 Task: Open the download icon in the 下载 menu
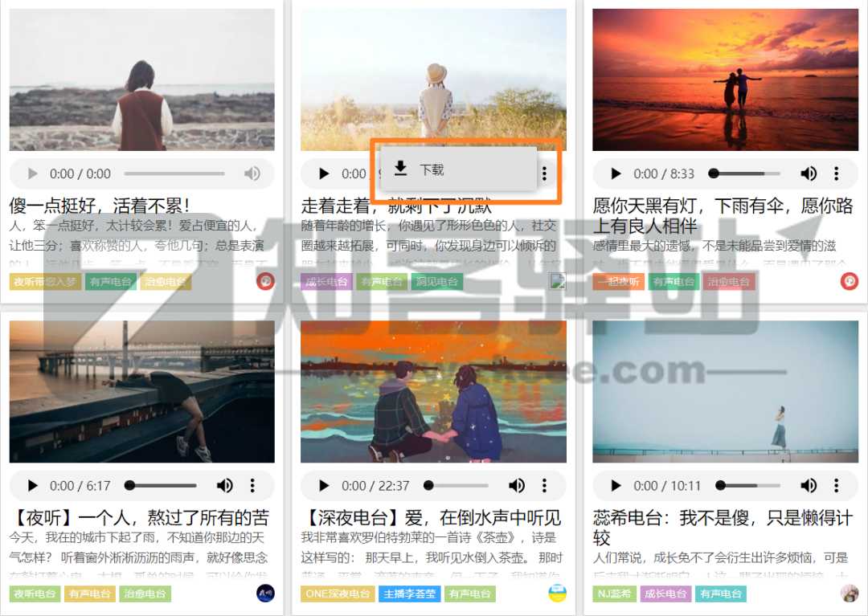[399, 169]
